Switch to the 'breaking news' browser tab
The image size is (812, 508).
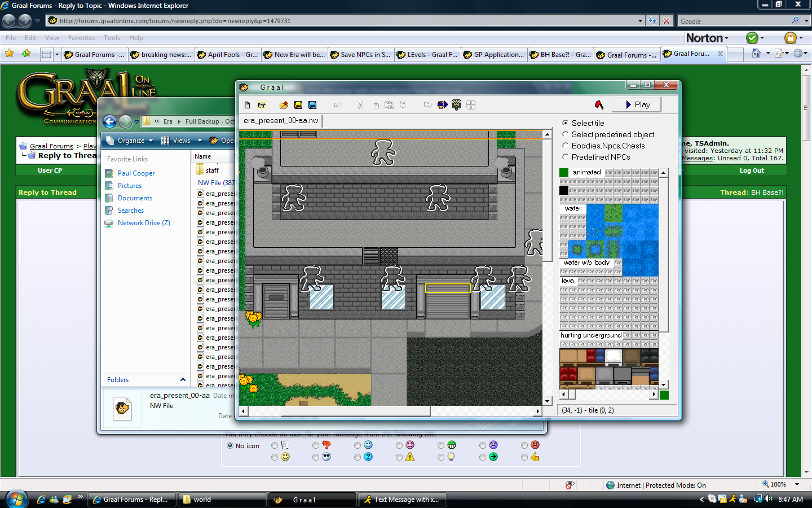(161, 55)
